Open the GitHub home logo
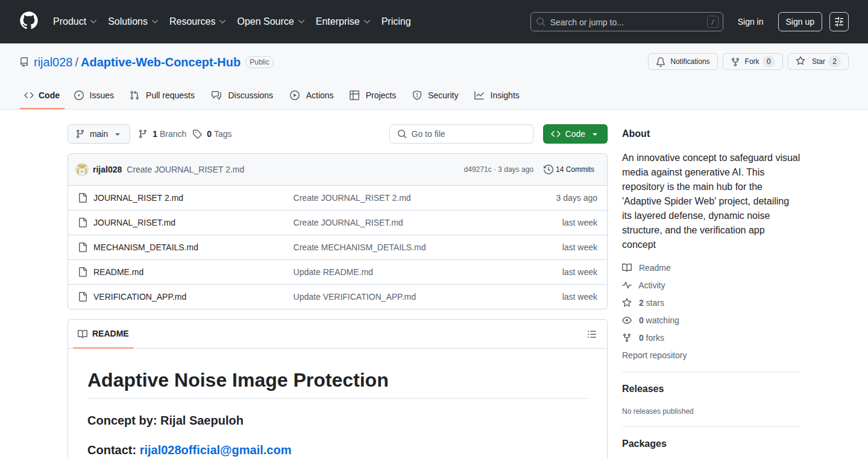 pyautogui.click(x=29, y=21)
